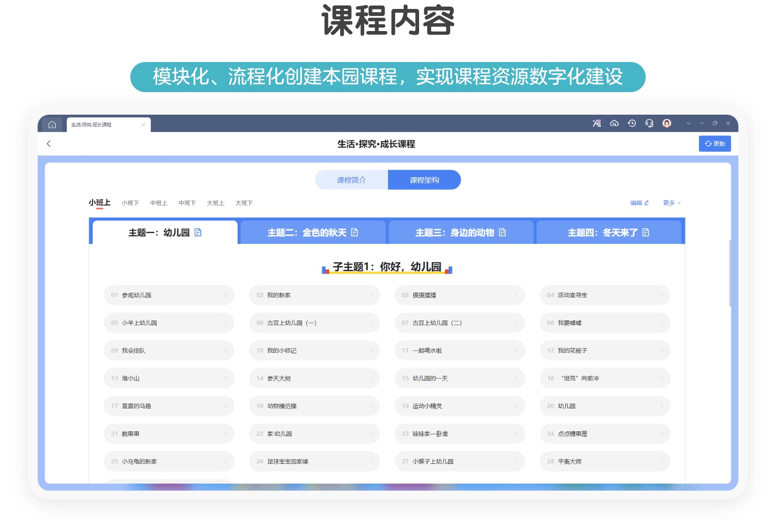Click the Home icon in the top-left corner

pos(52,124)
